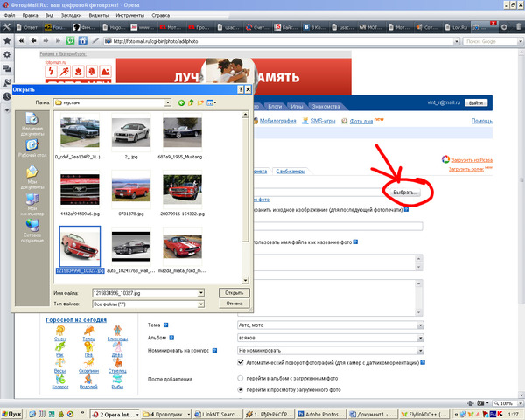Switch to Adobe Photoshop in taskbar

click(321, 414)
